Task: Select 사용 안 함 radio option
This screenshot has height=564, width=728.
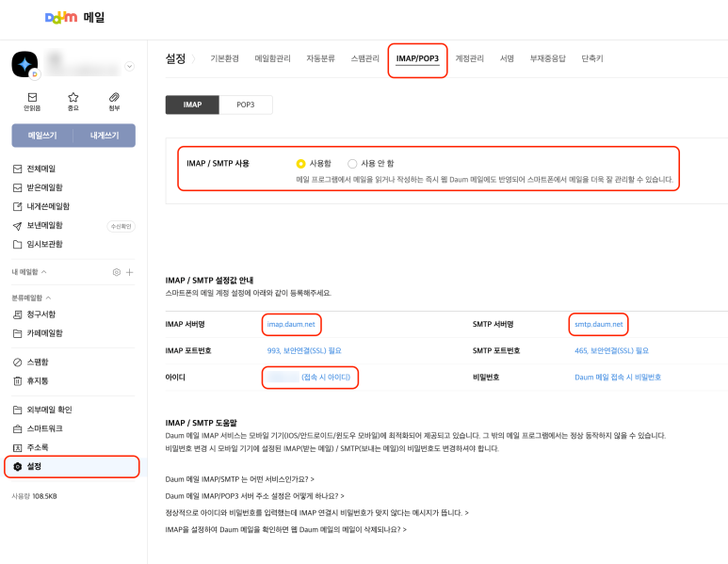Action: pos(352,164)
